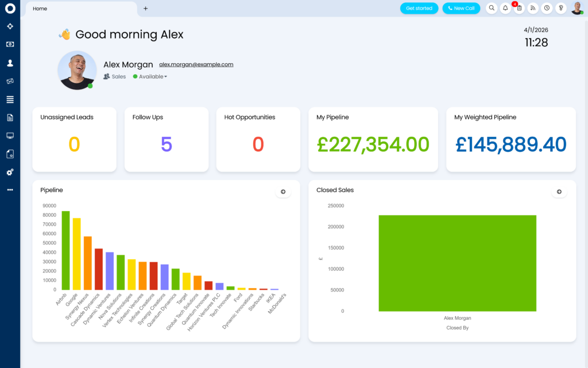
Task: Start a New Call
Action: pyautogui.click(x=461, y=9)
